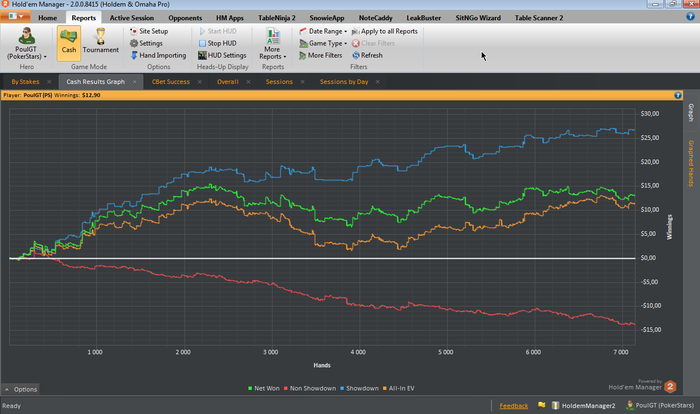Expand the More Reports menu
700x414 pixels.
(x=273, y=43)
